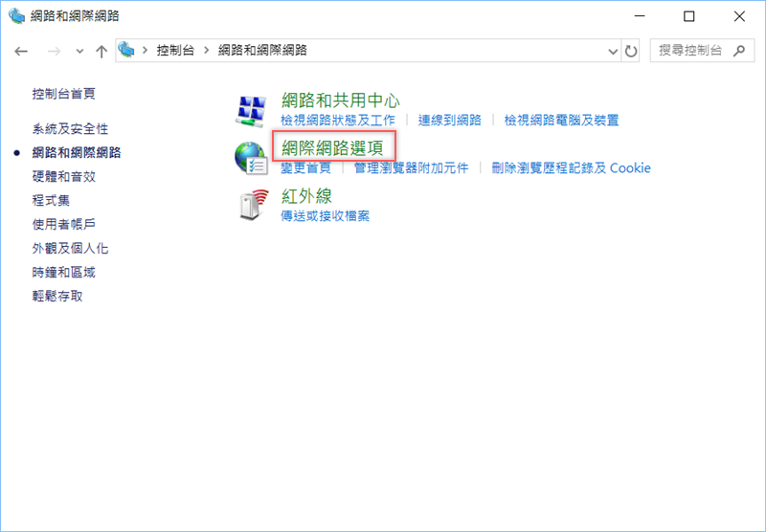The image size is (766, 532).
Task: Open 程式集 in sidebar
Action: point(52,201)
